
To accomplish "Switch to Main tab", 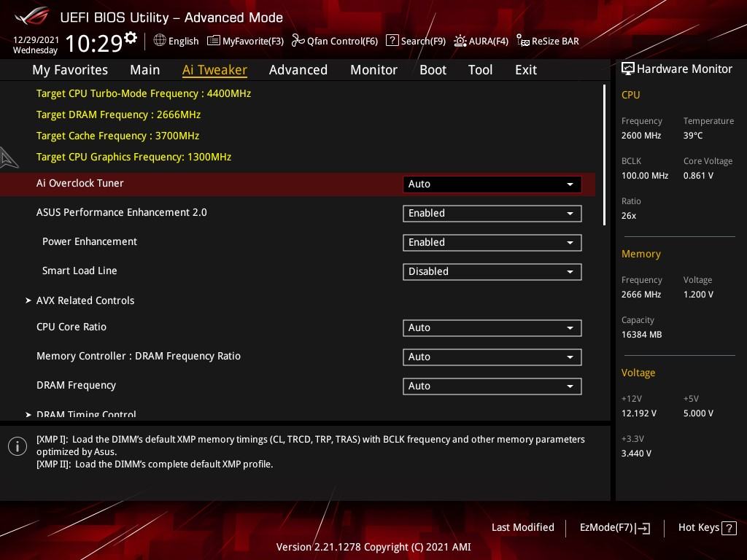I will (x=145, y=70).
